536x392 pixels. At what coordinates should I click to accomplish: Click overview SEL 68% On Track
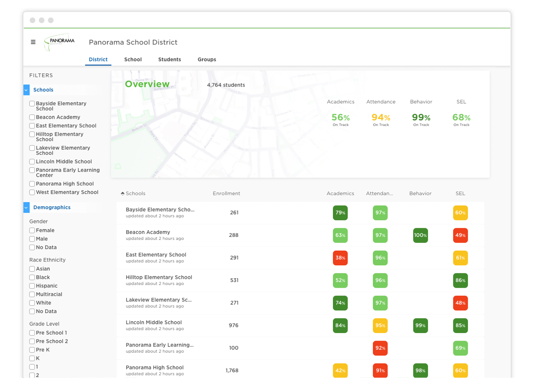[462, 120]
